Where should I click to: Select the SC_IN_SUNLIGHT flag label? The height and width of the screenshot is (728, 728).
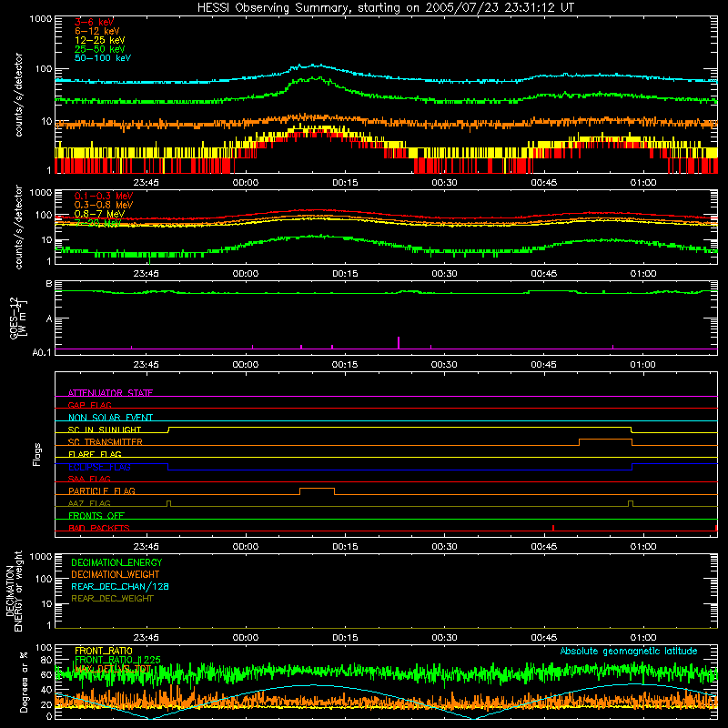[105, 430]
